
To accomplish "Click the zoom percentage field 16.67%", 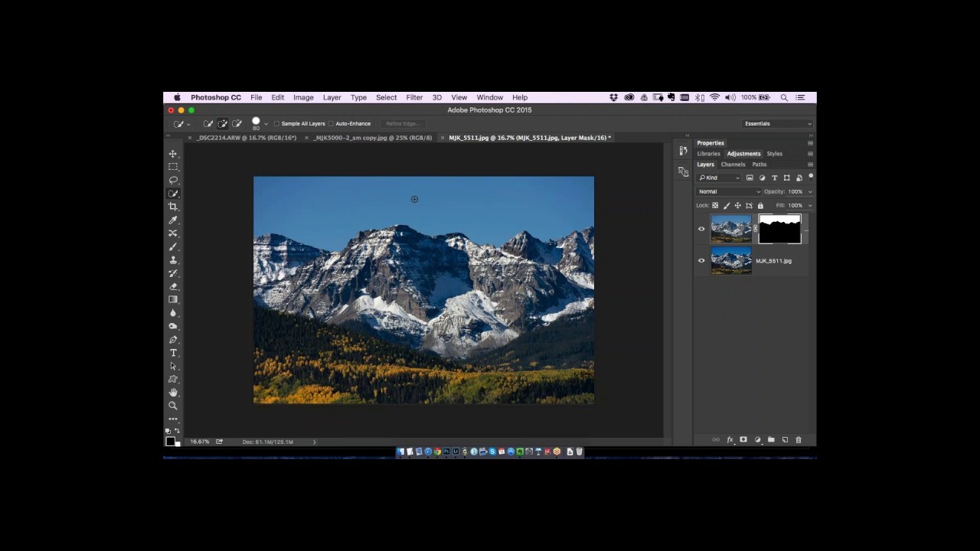I will tap(200, 442).
